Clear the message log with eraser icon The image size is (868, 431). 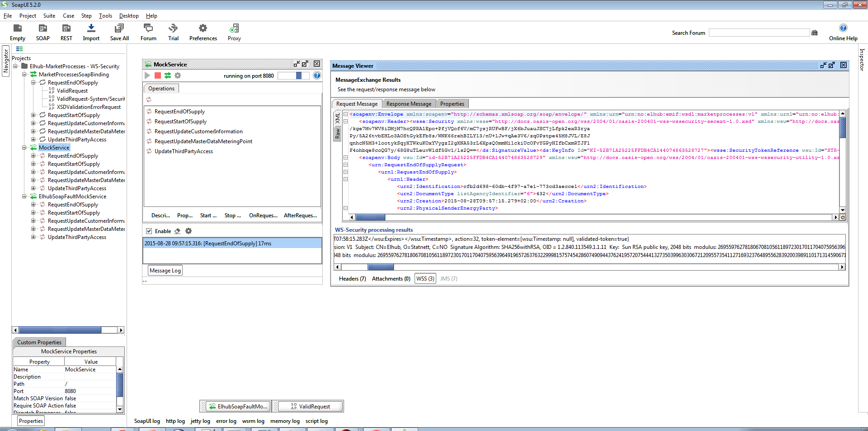pos(178,231)
